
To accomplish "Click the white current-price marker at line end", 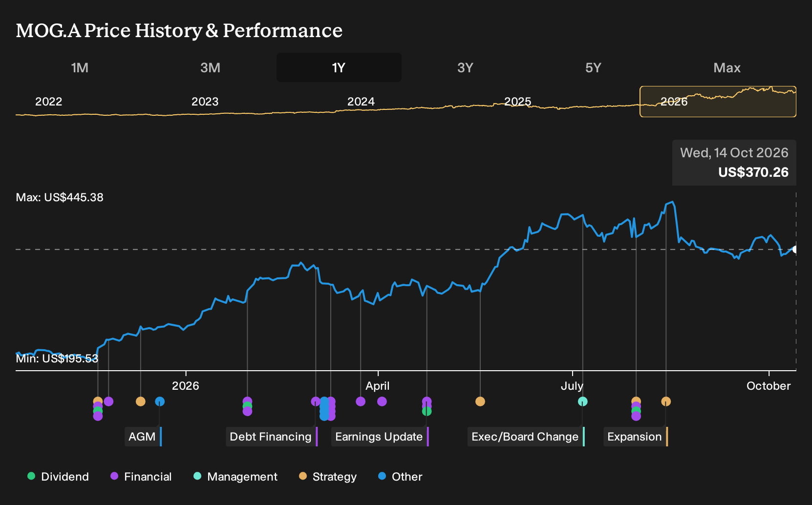I will coord(795,250).
